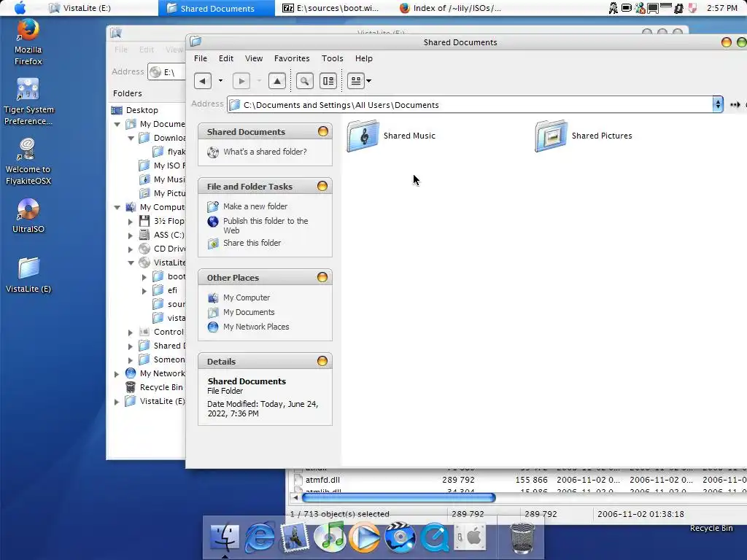Expand the boot folder tree node
Viewport: 747px width, 560px height.
pyautogui.click(x=144, y=276)
